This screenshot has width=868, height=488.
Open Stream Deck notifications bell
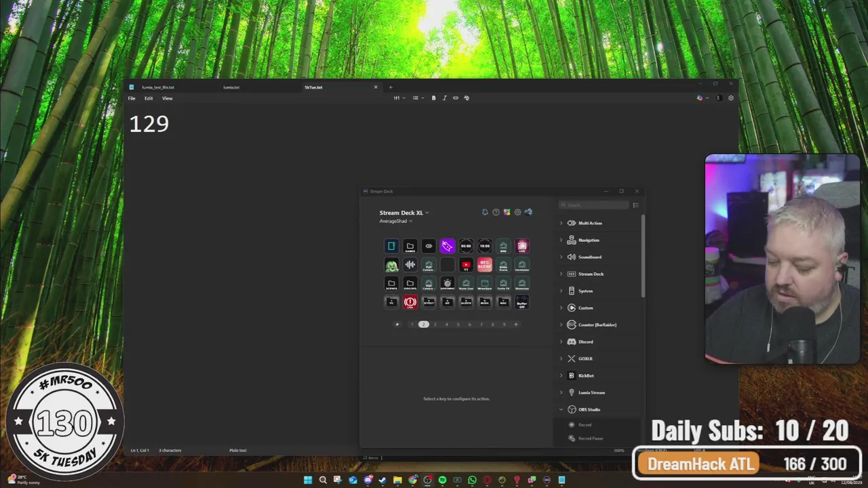[x=485, y=212]
